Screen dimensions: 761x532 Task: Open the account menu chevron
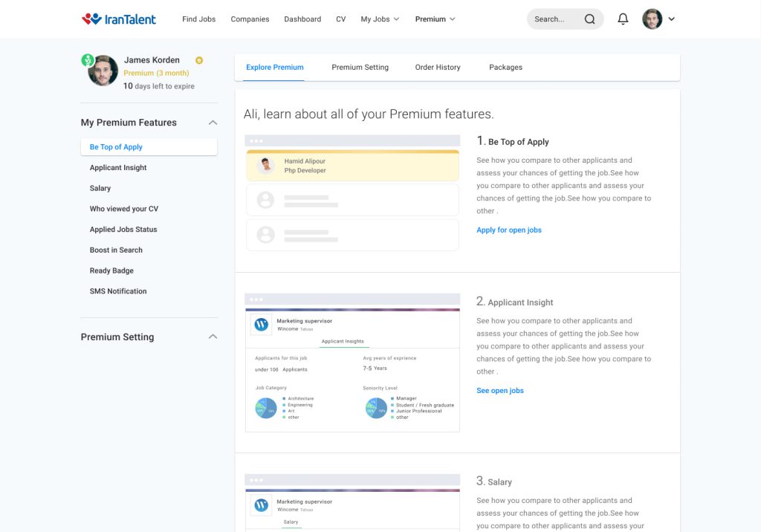click(671, 19)
